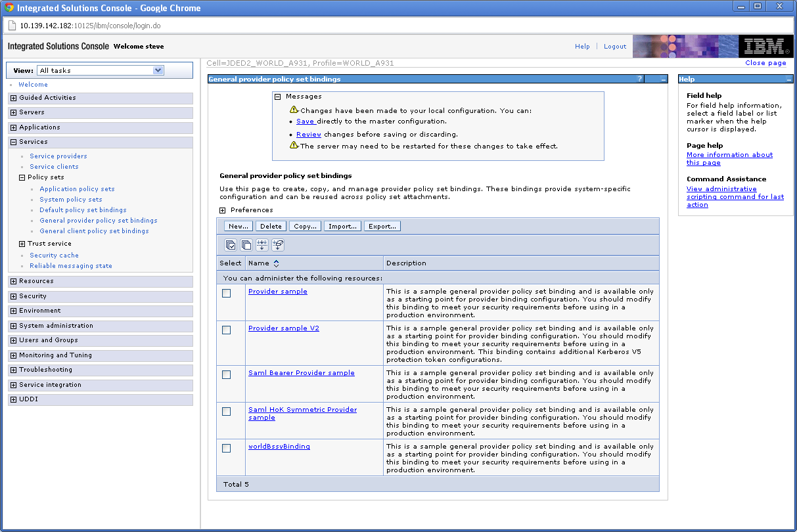Minimize the Help panel
Viewport: 797px width, 532px height.
[789, 79]
